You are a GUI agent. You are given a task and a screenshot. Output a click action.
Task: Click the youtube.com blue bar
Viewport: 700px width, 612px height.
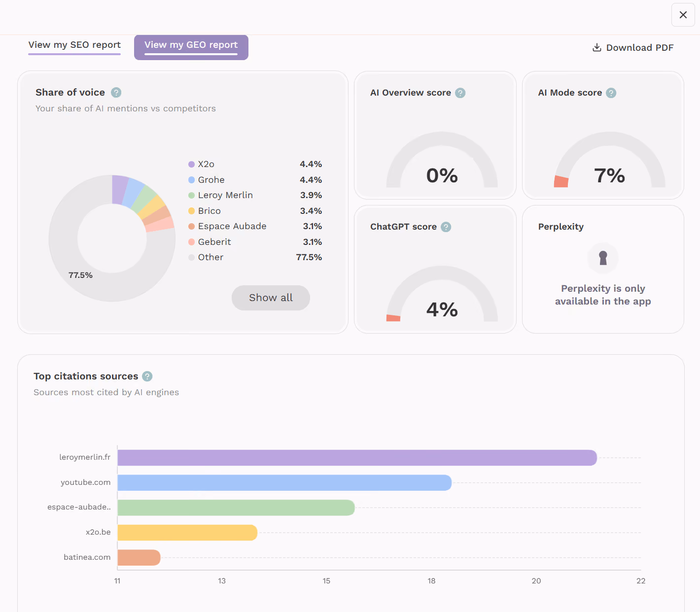284,483
